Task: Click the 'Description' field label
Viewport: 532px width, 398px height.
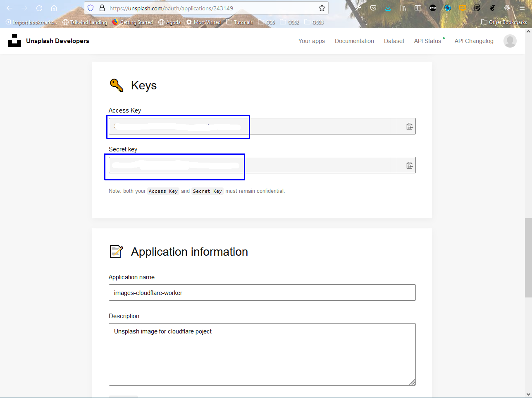Action: tap(124, 316)
